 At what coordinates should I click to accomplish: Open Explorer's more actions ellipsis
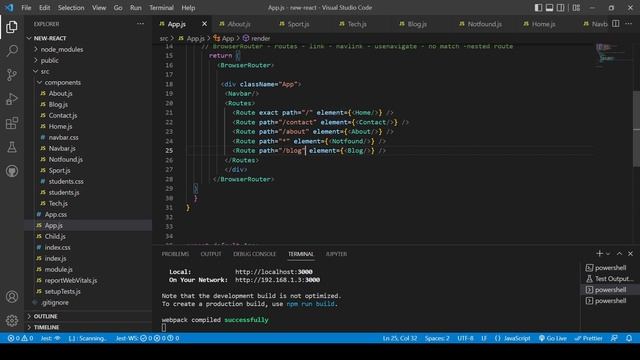pyautogui.click(x=140, y=24)
